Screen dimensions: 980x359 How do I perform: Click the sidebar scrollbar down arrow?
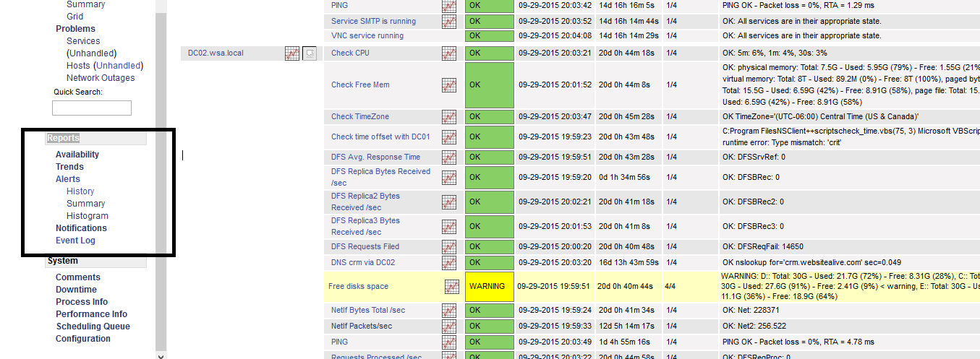(161, 355)
